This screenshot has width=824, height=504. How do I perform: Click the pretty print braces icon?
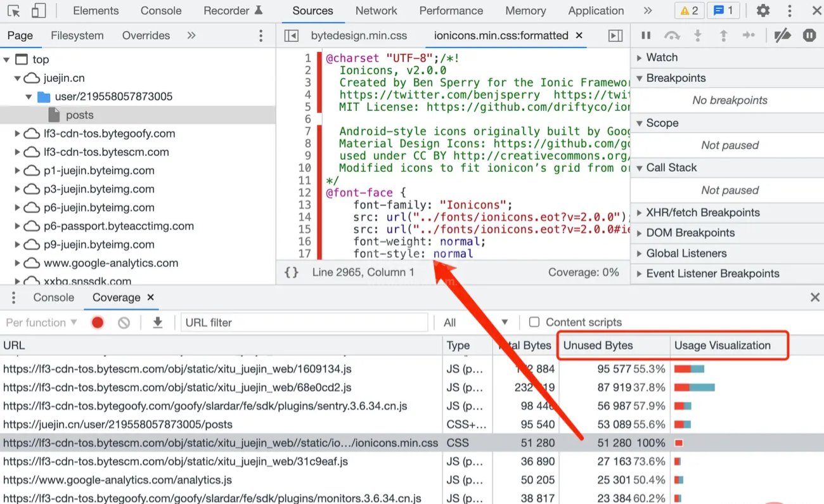click(292, 272)
